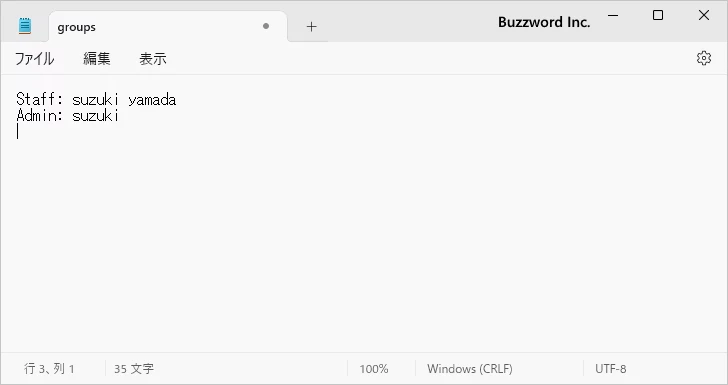This screenshot has height=385, width=728.
Task: Open the Windows (CRLF) line ending selector
Action: (x=470, y=369)
